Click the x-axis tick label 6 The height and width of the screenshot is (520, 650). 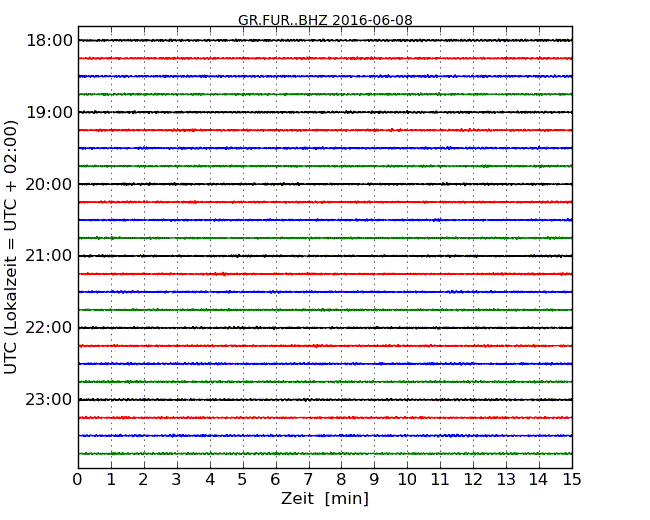click(275, 479)
